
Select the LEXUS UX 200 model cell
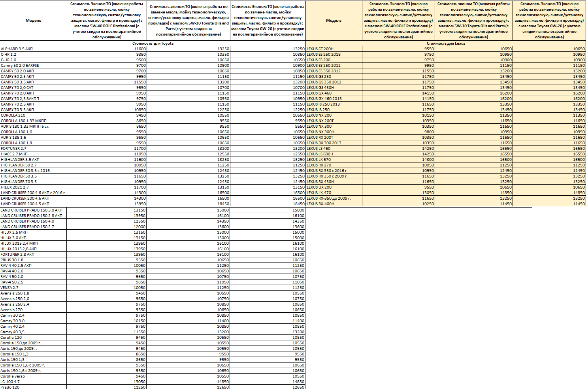pyautogui.click(x=334, y=187)
